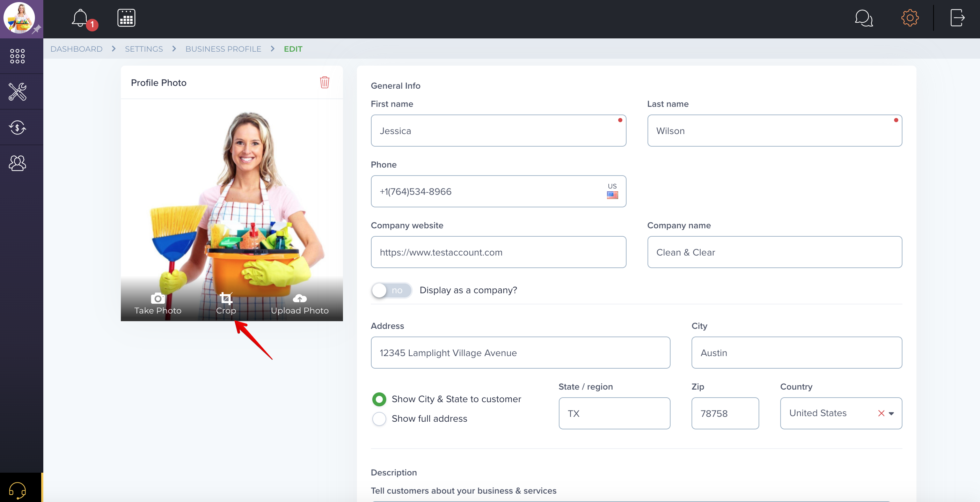
Task: Open the US country flag selector
Action: pos(612,191)
